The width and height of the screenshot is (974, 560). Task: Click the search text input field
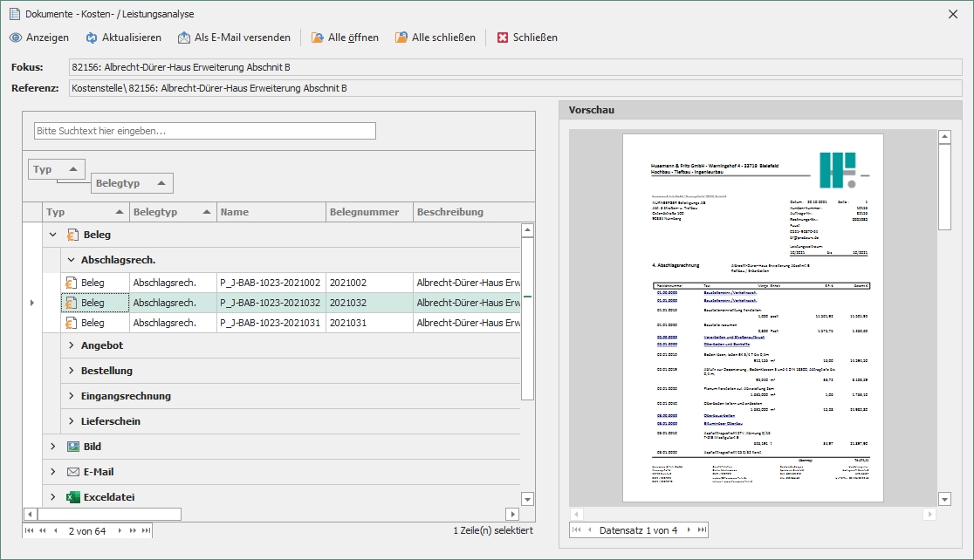tap(205, 131)
